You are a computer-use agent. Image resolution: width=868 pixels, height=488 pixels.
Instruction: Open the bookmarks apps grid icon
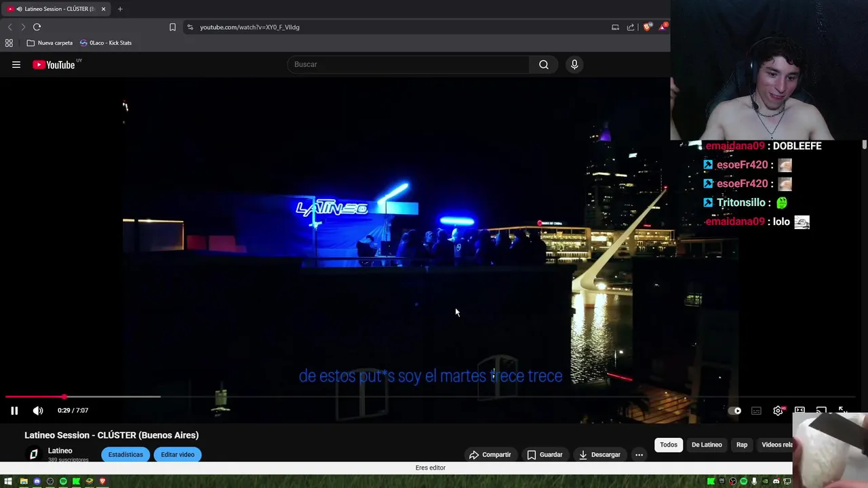(x=9, y=43)
